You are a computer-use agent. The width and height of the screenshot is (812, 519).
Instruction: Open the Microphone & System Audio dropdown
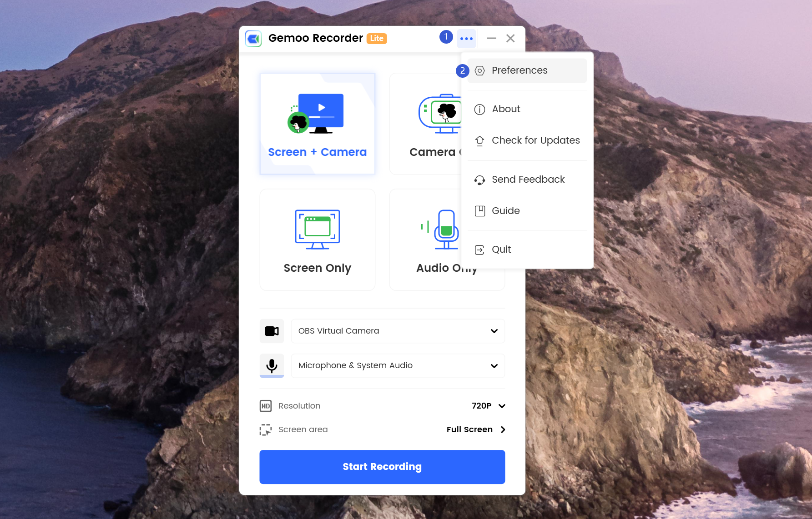click(398, 366)
